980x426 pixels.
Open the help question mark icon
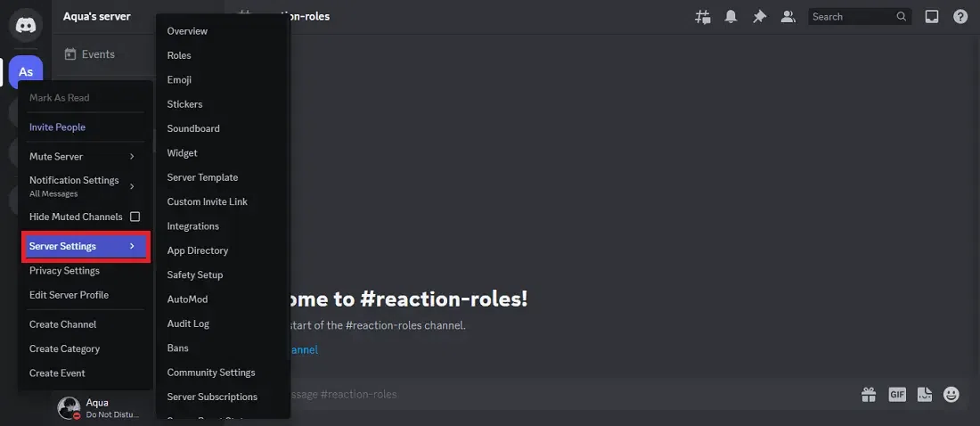coord(960,17)
